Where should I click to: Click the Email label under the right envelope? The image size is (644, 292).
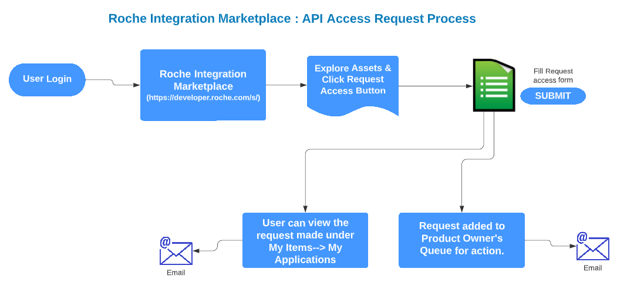click(x=592, y=268)
